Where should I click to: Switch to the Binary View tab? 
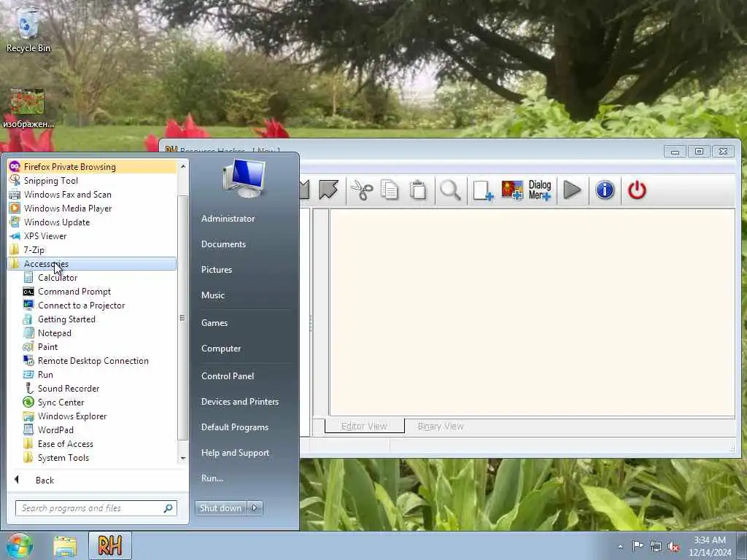click(x=441, y=426)
